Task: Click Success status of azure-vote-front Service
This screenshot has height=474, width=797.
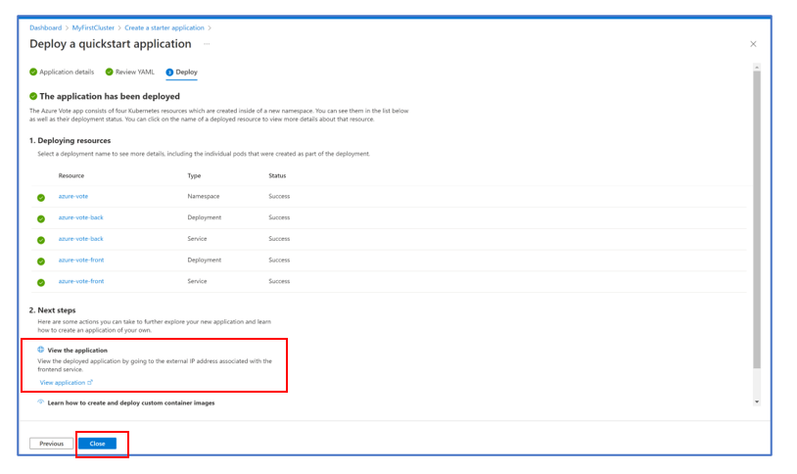Action: [279, 281]
